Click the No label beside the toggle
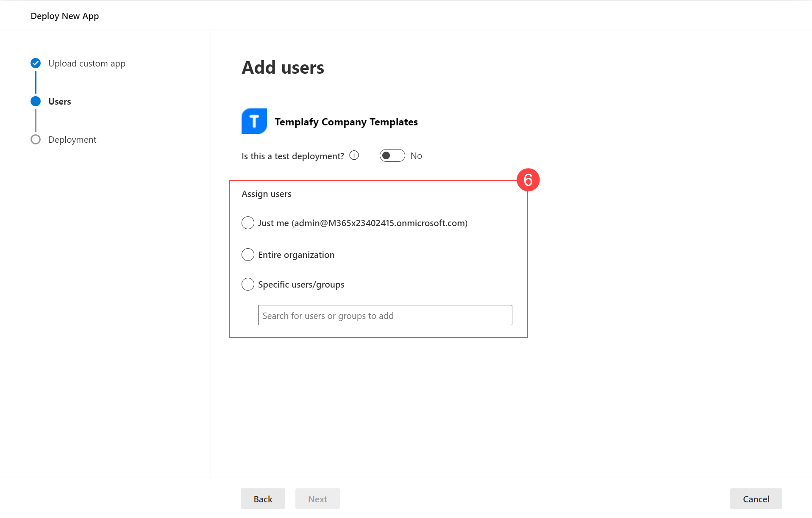Viewport: 812px width, 518px height. pyautogui.click(x=416, y=155)
